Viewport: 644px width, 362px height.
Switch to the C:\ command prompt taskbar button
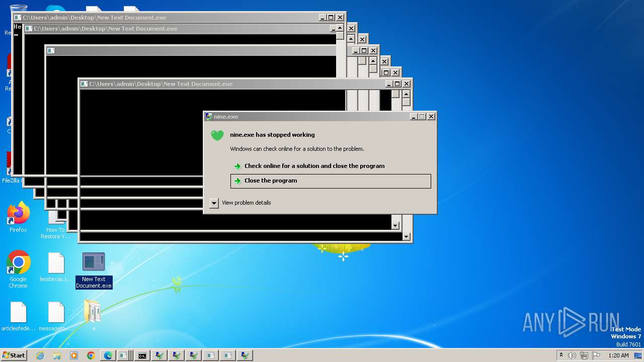click(x=142, y=355)
